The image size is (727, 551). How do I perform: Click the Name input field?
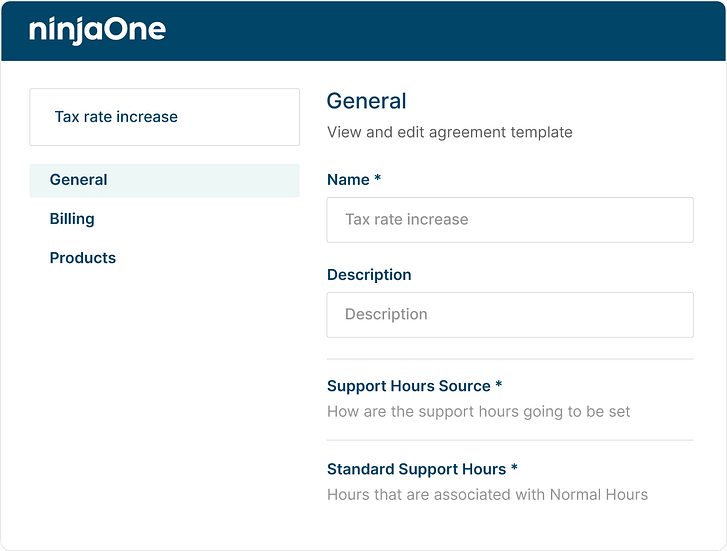(510, 220)
